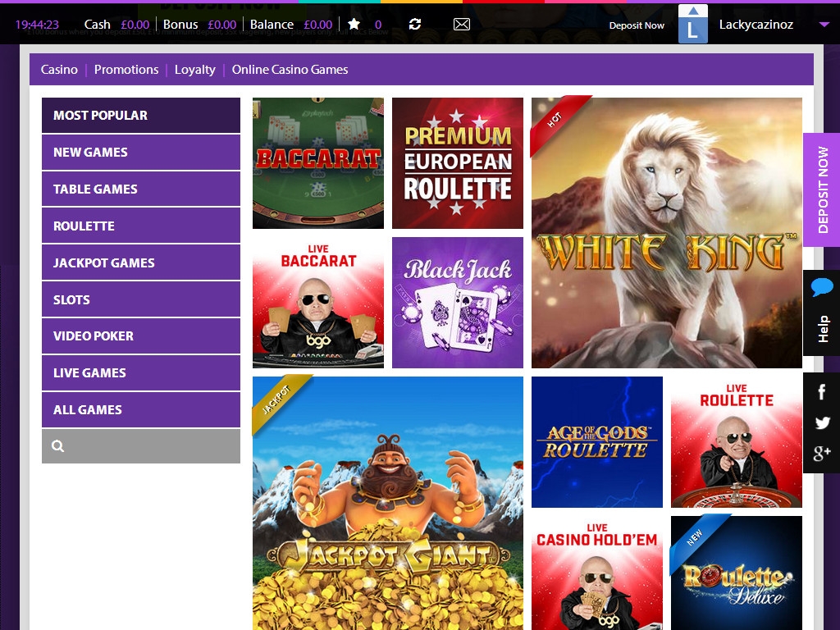Select the Jackpot Games category
This screenshot has height=630, width=840.
(141, 262)
